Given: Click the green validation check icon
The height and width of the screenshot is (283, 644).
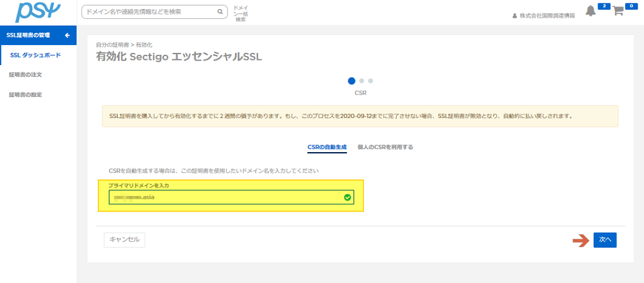Looking at the screenshot, I should pyautogui.click(x=348, y=197).
